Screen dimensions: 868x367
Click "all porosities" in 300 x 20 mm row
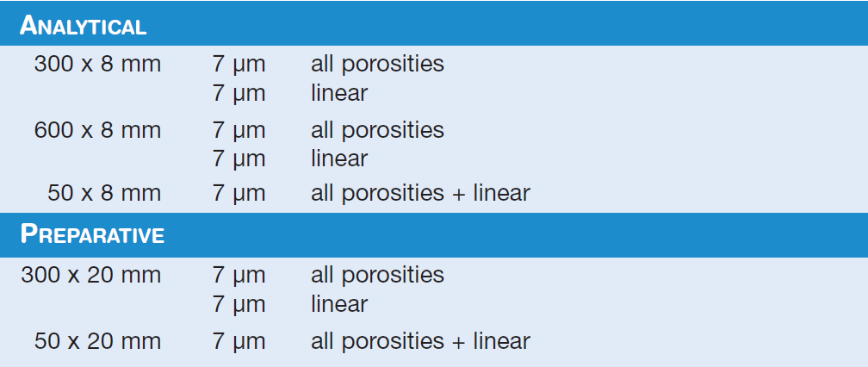[x=377, y=276]
